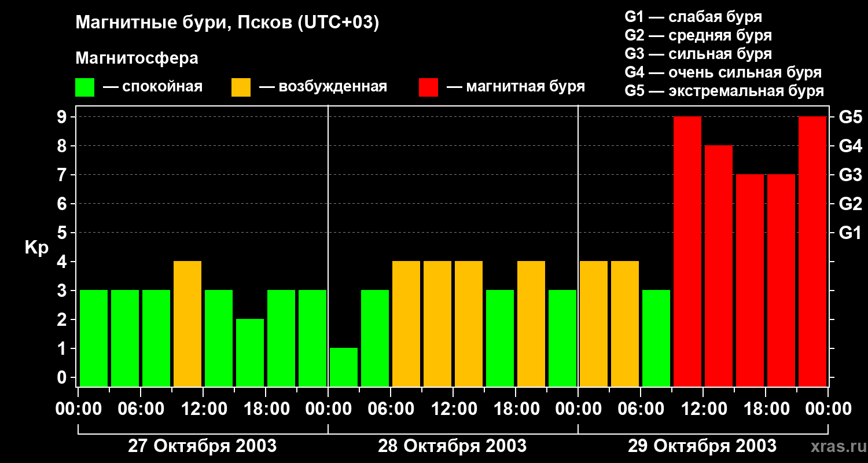Click the green 'спокойная' legend swatch
The height and width of the screenshot is (463, 868).
[84, 87]
